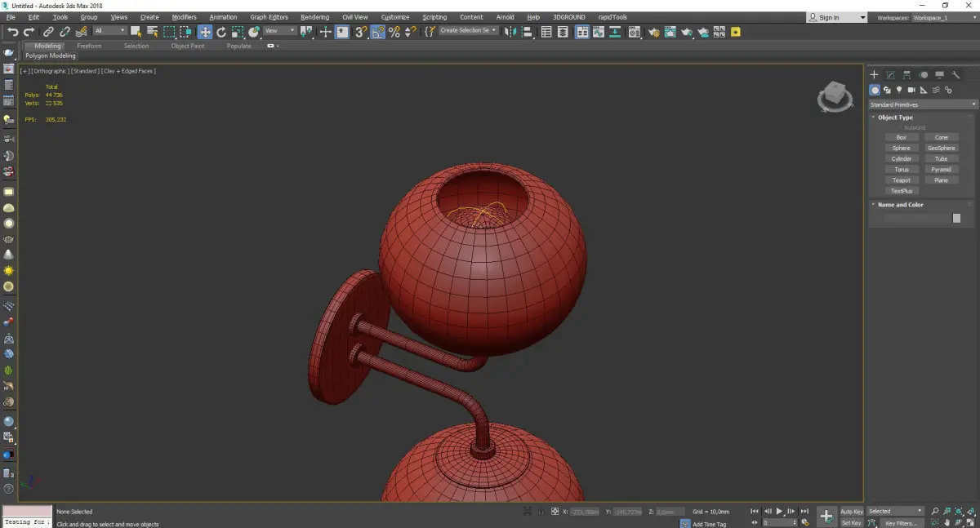This screenshot has width=980, height=528.
Task: Open Select by Name list icon
Action: coord(152,32)
